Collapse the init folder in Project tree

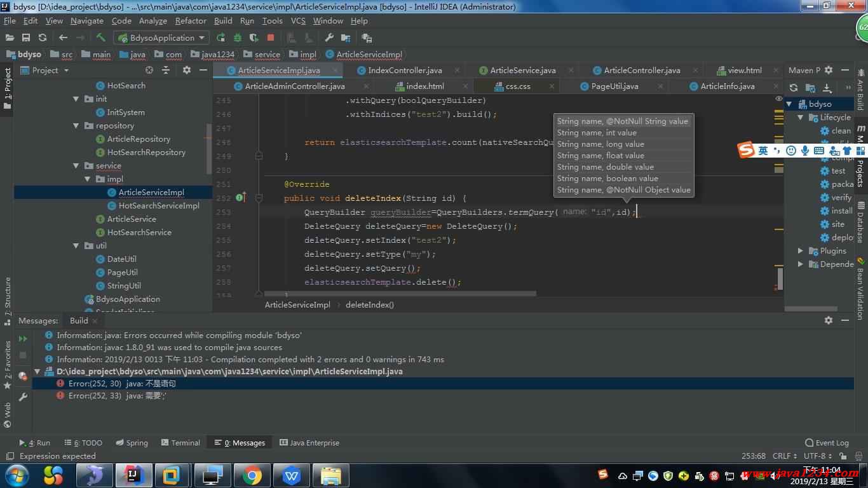pyautogui.click(x=76, y=99)
